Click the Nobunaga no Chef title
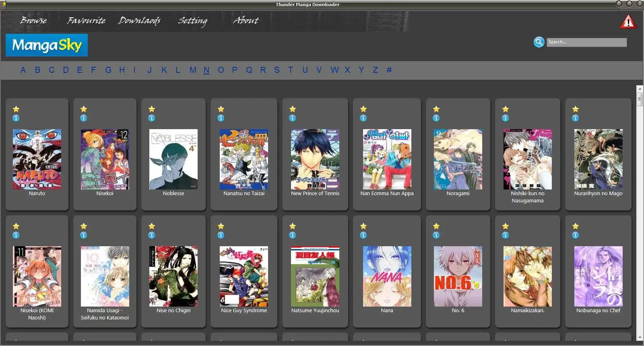 (598, 311)
